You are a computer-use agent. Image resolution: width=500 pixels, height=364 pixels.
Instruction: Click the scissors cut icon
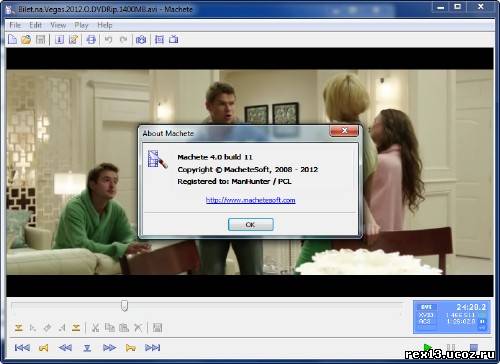pyautogui.click(x=95, y=328)
